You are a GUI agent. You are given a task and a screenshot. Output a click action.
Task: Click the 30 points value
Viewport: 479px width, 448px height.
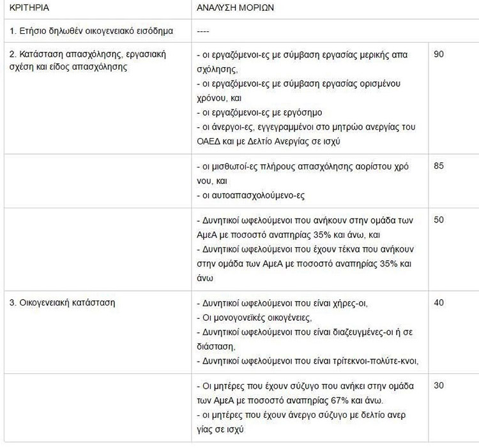pyautogui.click(x=439, y=385)
